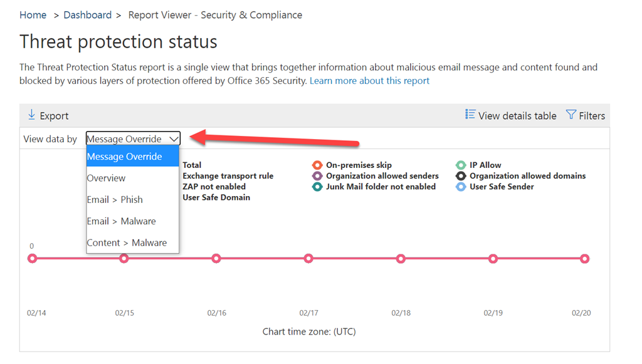The width and height of the screenshot is (642, 364).
Task: Open the Learn more about this report link
Action: coord(369,81)
